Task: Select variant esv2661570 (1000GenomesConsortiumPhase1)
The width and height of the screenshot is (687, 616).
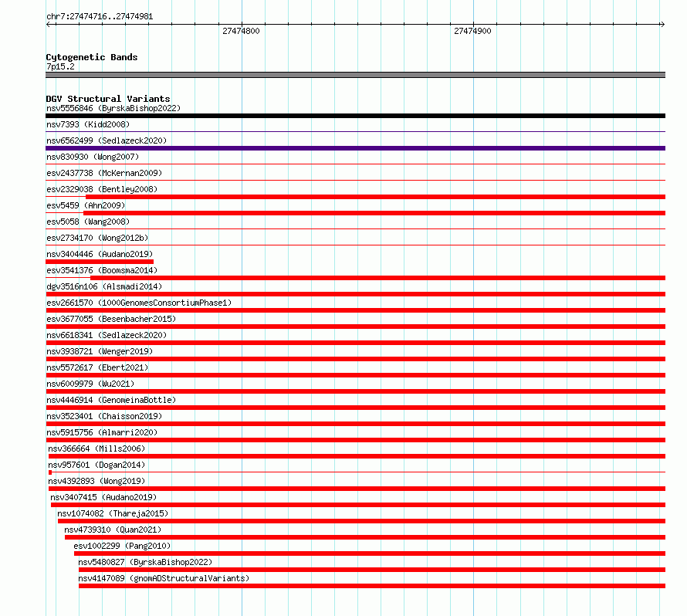Action: pyautogui.click(x=139, y=303)
